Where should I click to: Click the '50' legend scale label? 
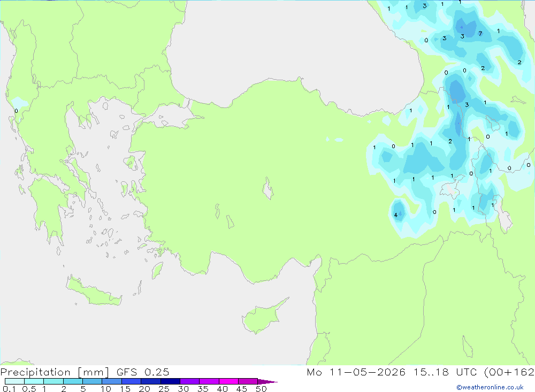(261, 389)
